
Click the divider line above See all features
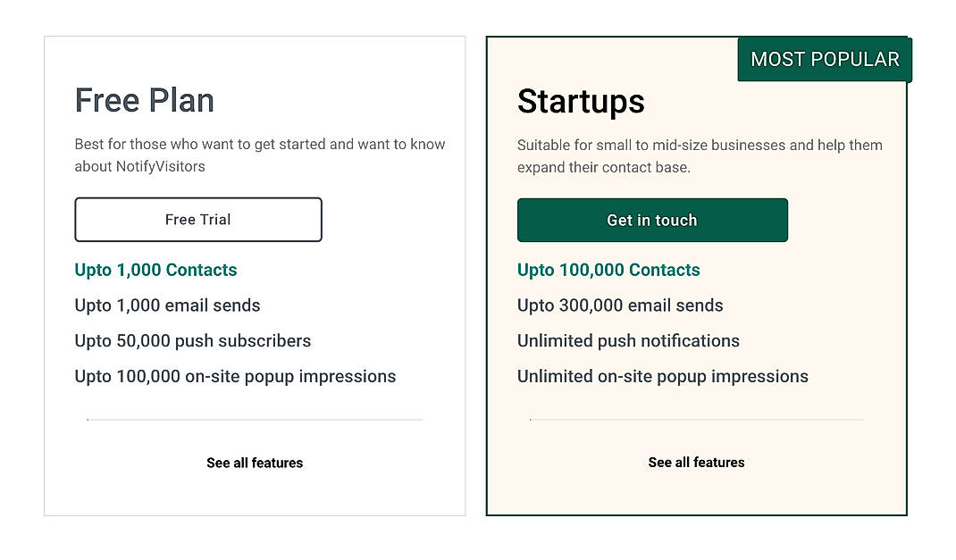(x=254, y=418)
